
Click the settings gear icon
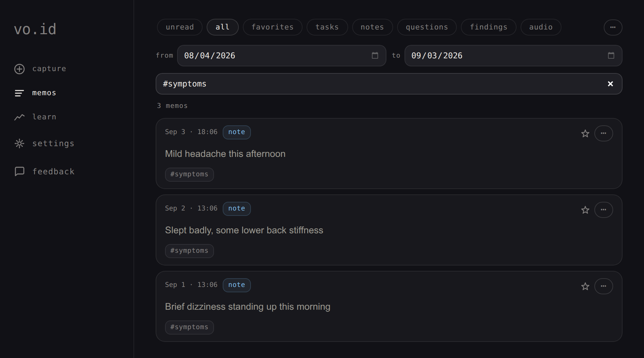19,143
